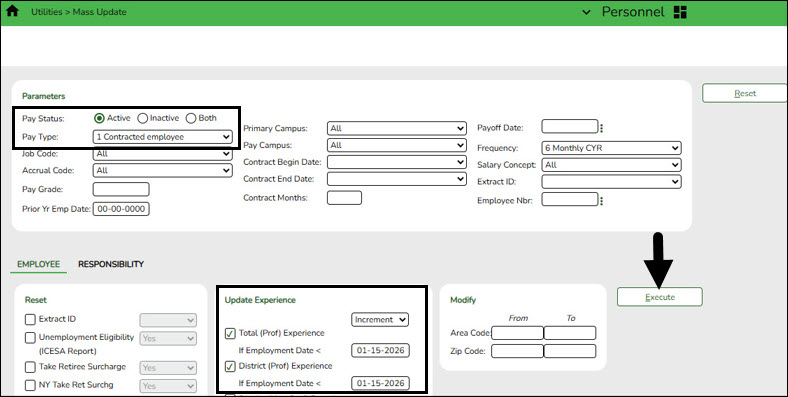Screen dimensions: 788x397
Task: Click the Area Code From field
Action: pyautogui.click(x=518, y=333)
